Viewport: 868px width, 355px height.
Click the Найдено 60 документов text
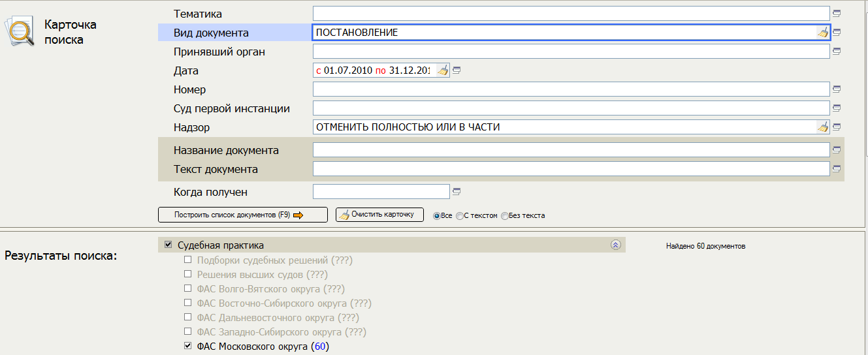(x=705, y=247)
